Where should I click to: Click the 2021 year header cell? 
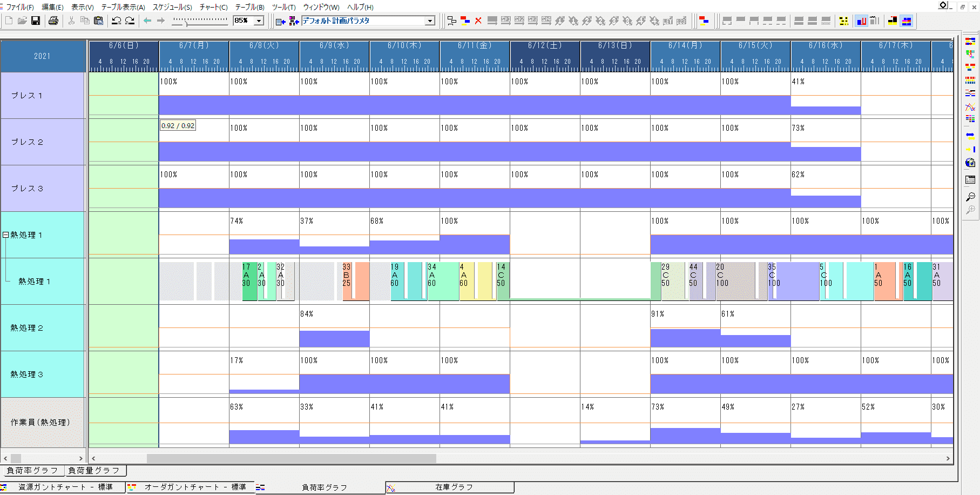pos(43,56)
